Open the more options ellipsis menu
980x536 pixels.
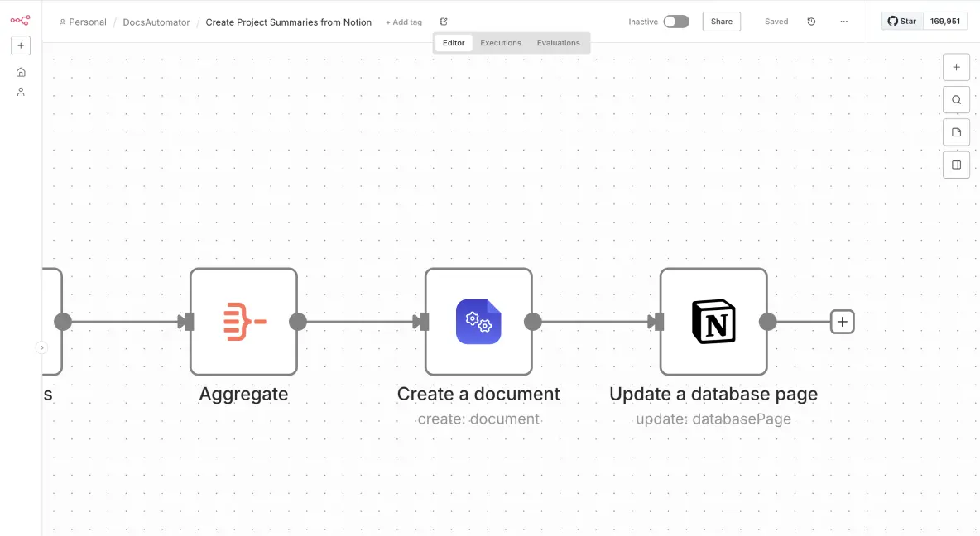(843, 21)
